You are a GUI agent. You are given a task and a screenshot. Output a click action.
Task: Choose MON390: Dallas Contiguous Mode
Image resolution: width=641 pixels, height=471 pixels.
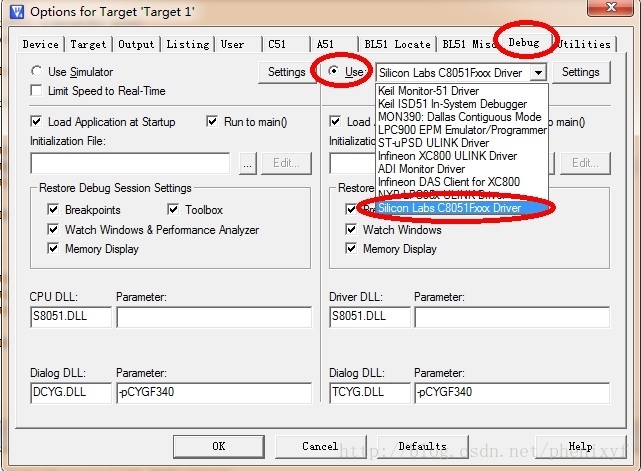(462, 117)
